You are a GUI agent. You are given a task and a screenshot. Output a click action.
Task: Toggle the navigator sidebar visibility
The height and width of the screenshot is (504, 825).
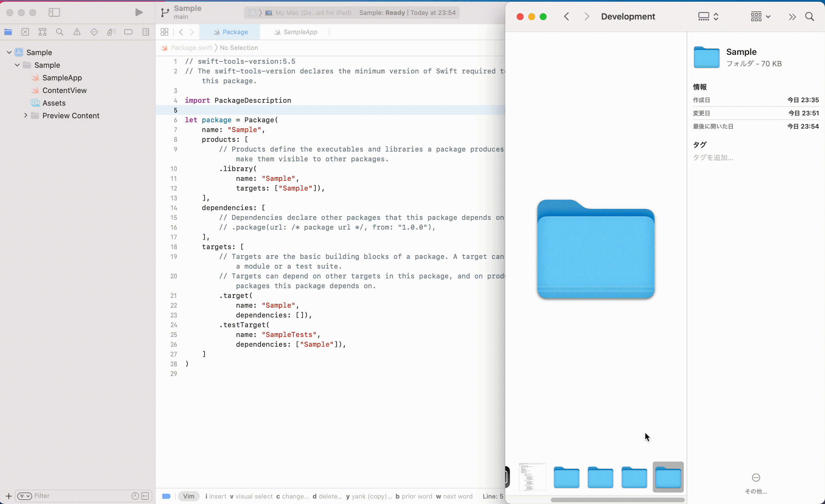point(54,13)
